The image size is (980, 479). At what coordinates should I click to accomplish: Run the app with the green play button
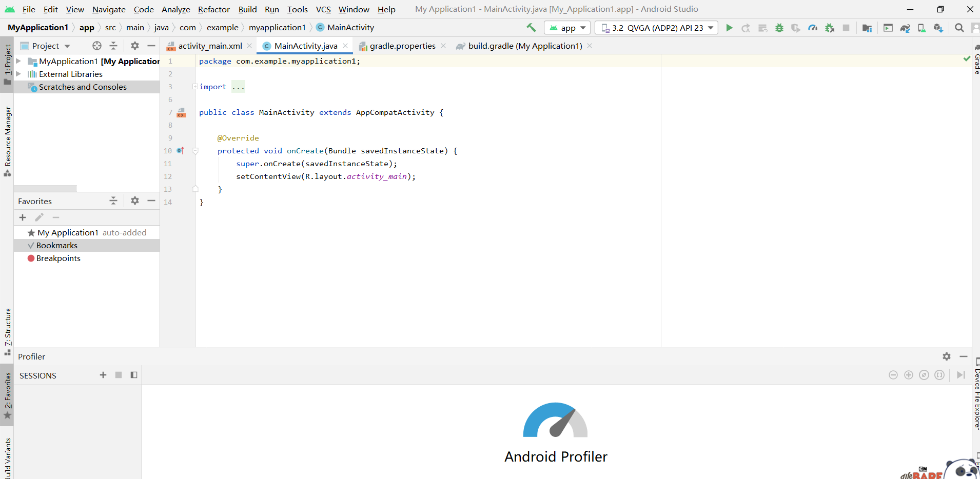tap(729, 28)
